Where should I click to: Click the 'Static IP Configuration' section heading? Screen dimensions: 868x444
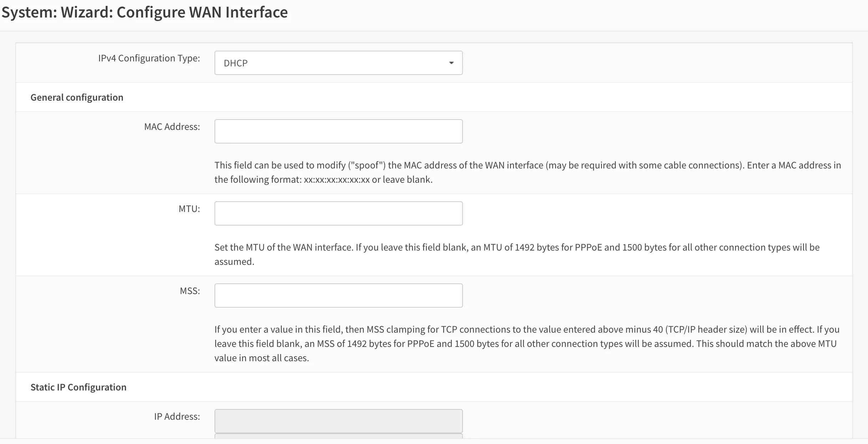[x=79, y=387]
